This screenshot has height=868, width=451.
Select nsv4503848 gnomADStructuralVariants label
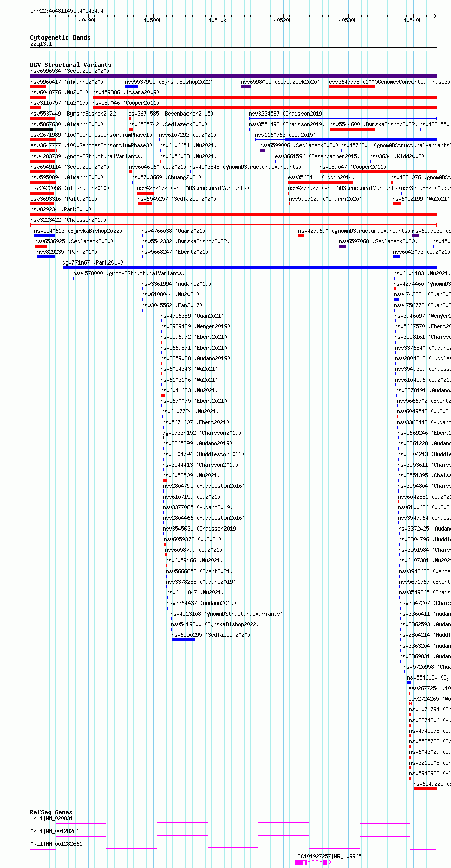click(x=245, y=167)
